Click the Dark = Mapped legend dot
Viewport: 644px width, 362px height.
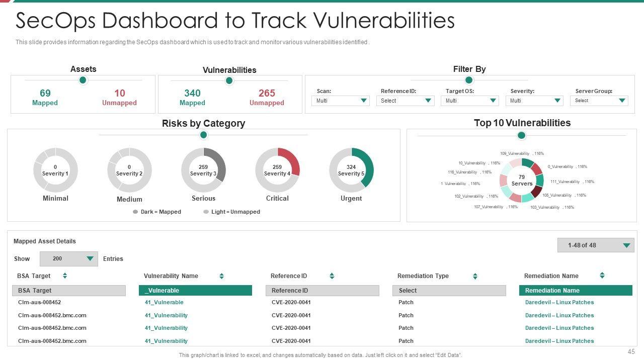(135, 212)
